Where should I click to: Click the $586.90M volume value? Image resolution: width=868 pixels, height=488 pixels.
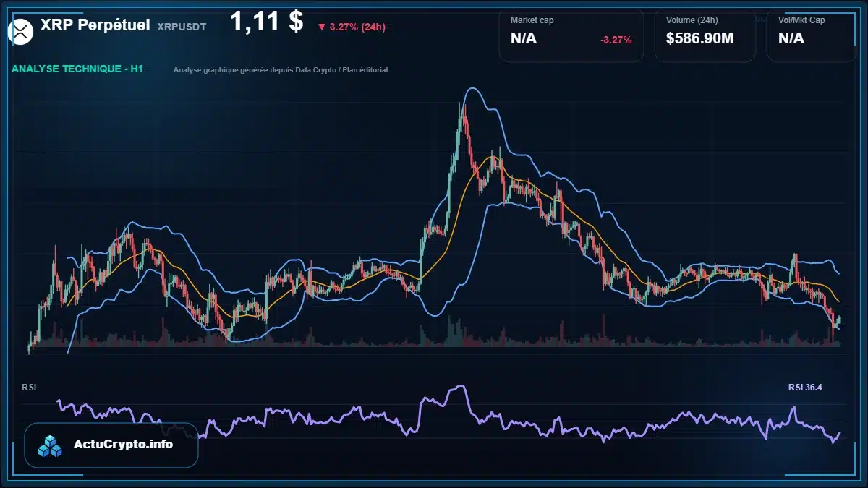tap(700, 39)
